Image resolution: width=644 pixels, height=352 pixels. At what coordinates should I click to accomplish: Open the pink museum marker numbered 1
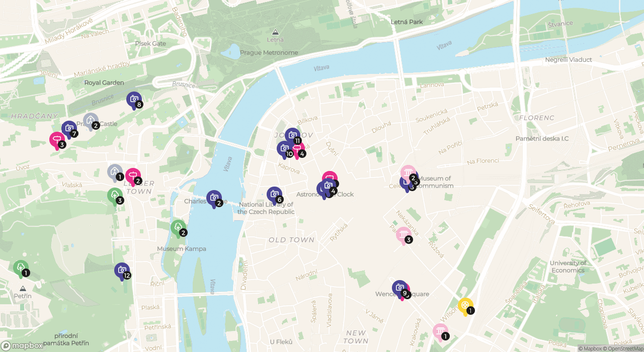tap(441, 332)
